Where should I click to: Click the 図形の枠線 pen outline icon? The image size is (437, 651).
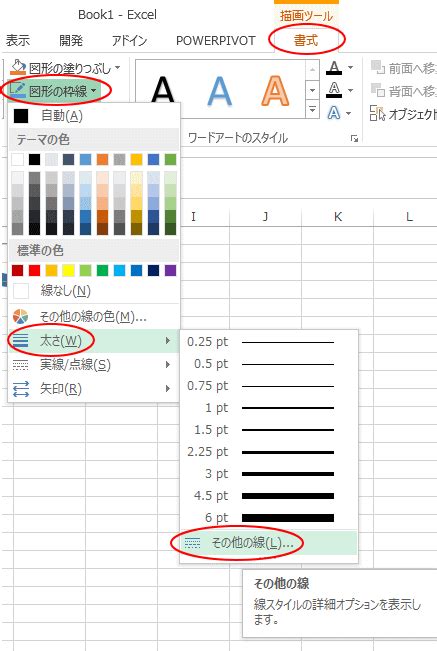(17, 90)
